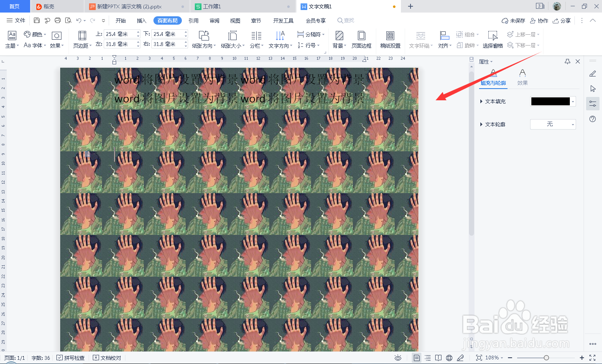602x364 pixels.
Task: Open a new tab with the plus button
Action: click(411, 6)
